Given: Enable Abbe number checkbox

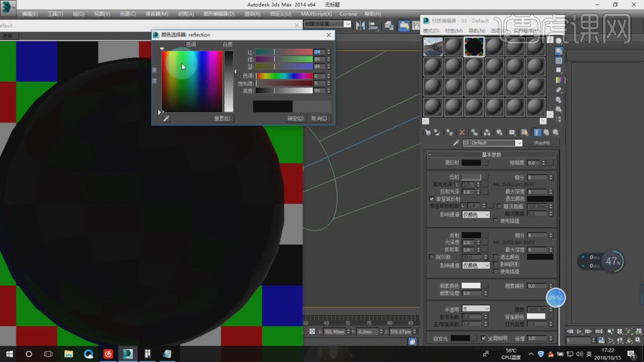Looking at the screenshot, I should [431, 257].
